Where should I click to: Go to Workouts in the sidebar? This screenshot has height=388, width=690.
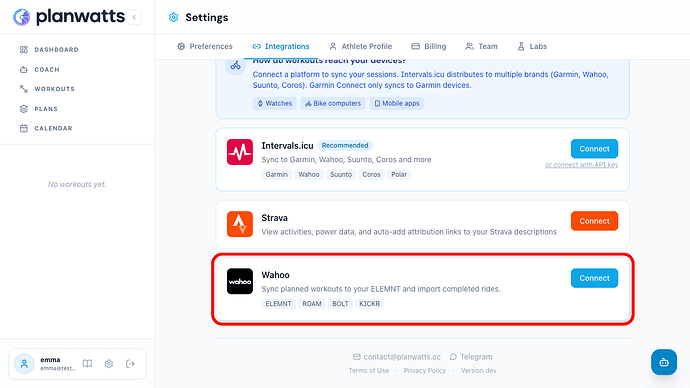(47, 89)
